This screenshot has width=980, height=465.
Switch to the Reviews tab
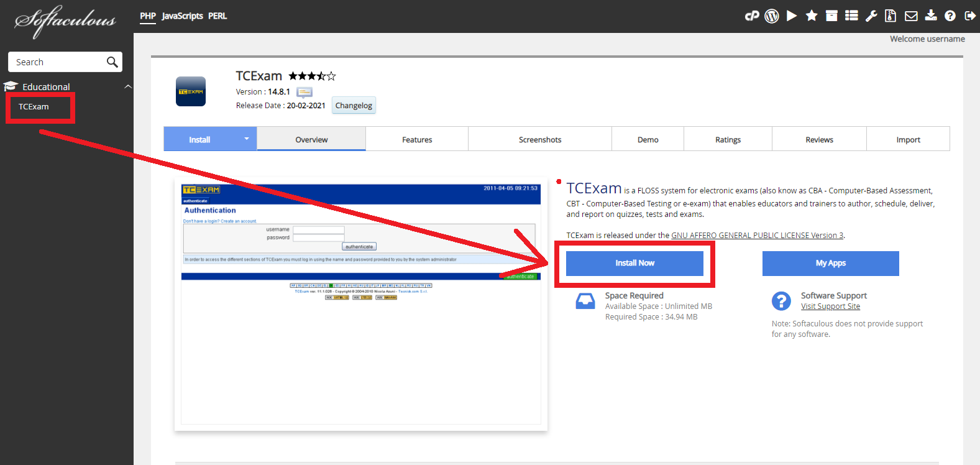pos(819,139)
